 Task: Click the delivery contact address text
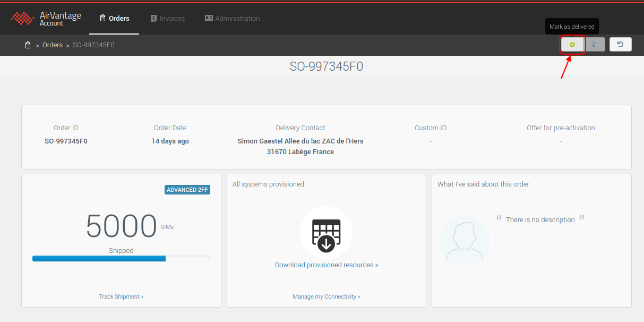click(300, 147)
